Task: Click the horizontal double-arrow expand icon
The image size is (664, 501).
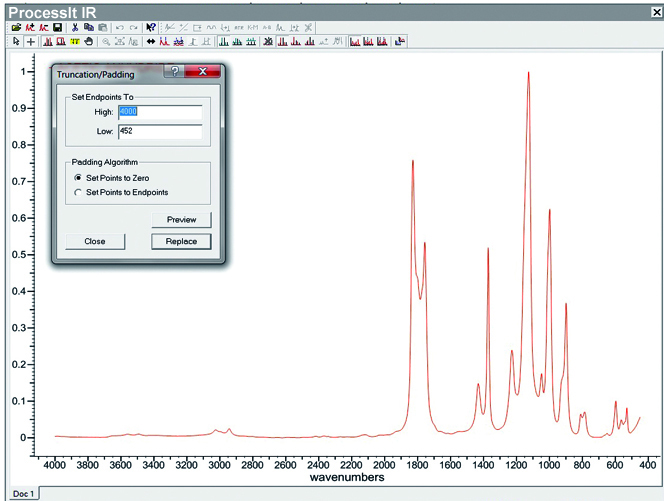Action: click(151, 42)
